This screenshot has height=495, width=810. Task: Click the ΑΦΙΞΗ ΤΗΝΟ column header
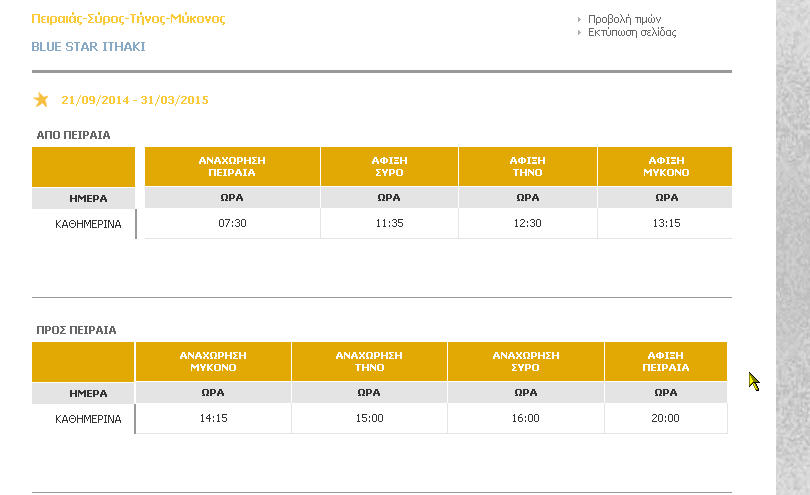(527, 166)
